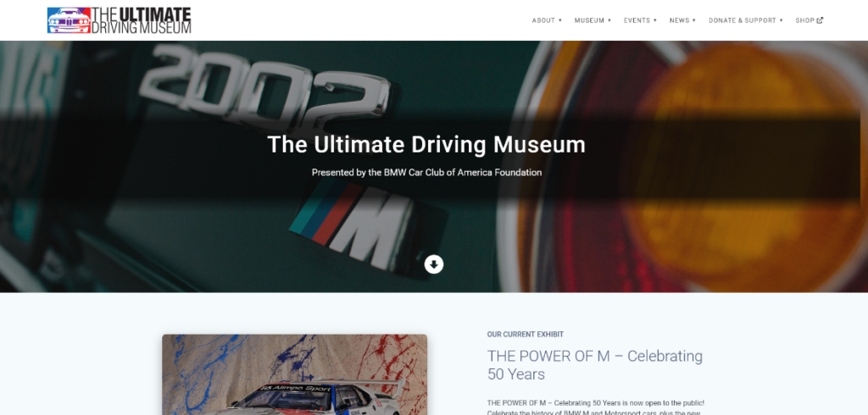The width and height of the screenshot is (868, 415).
Task: Expand the Museum dropdown arrow
Action: 609,20
